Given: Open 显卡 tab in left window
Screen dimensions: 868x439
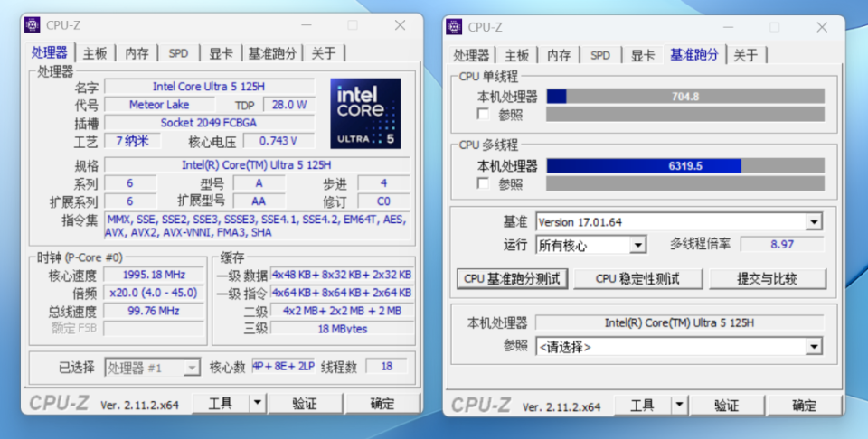Looking at the screenshot, I should click(x=221, y=53).
